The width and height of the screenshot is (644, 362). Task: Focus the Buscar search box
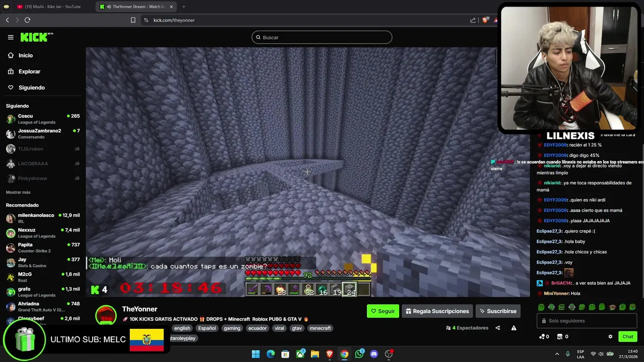[x=322, y=37]
